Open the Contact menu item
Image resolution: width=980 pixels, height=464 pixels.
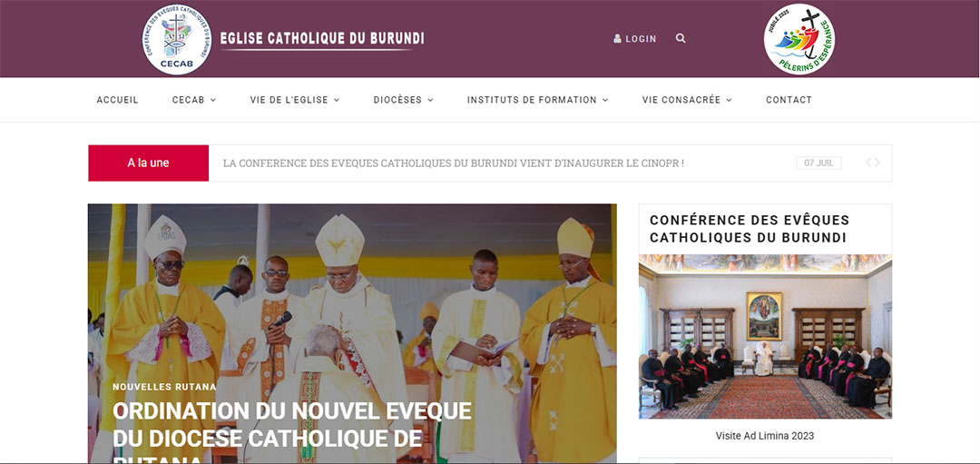coord(789,100)
